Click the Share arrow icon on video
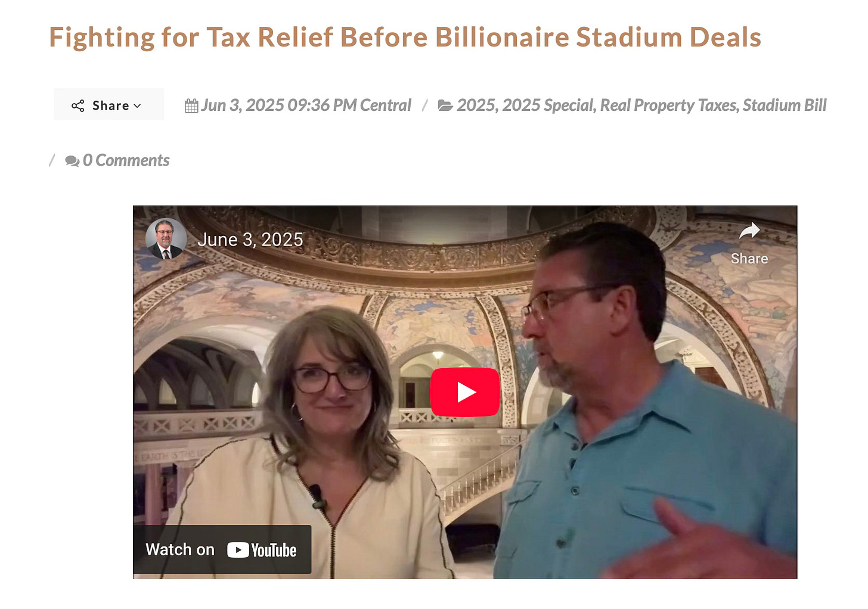868x609 pixels. (x=749, y=231)
